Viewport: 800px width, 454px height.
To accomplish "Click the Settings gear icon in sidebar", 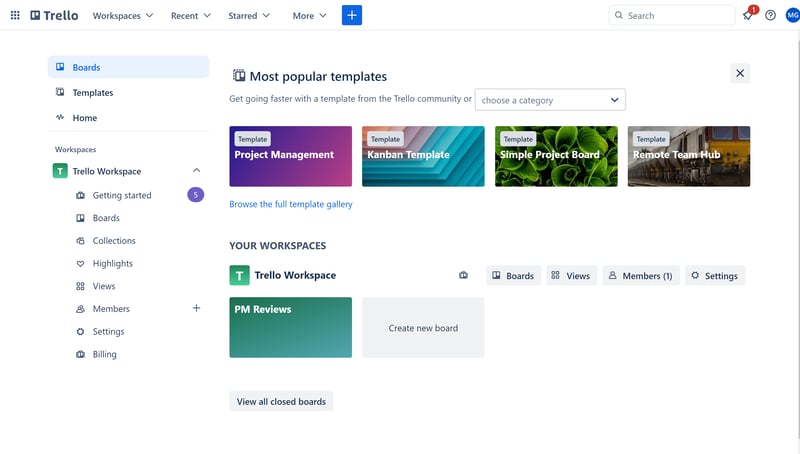I will pyautogui.click(x=80, y=332).
